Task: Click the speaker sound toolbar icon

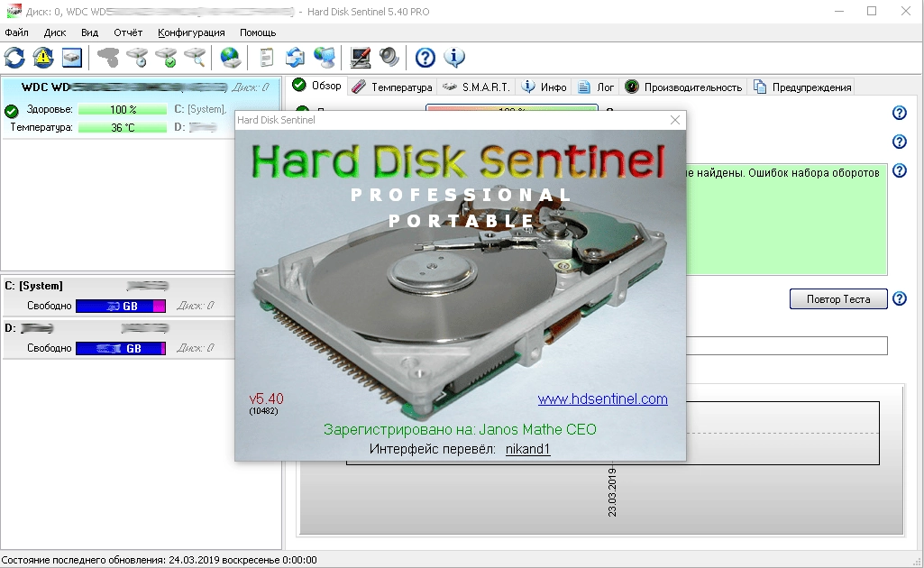Action: [389, 58]
